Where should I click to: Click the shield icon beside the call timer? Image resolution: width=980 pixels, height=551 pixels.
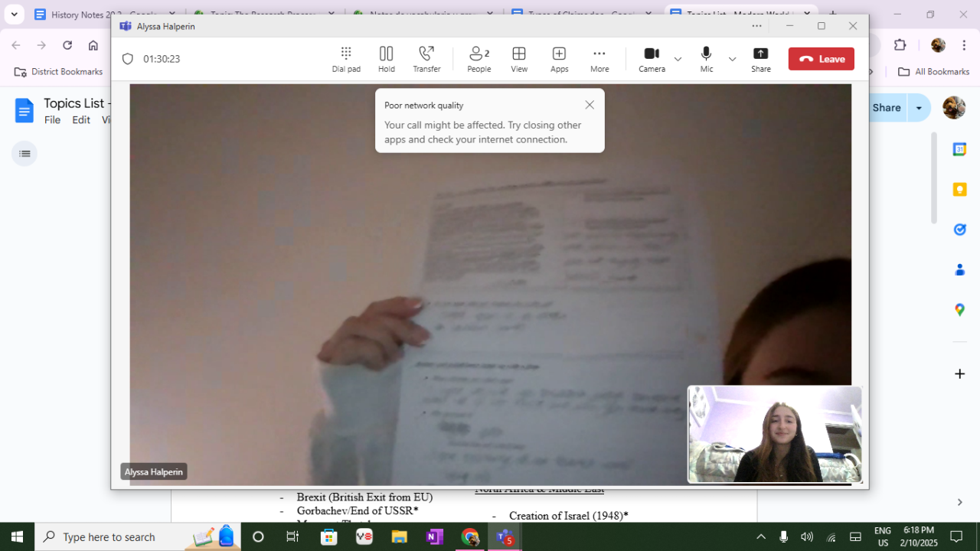point(128,59)
